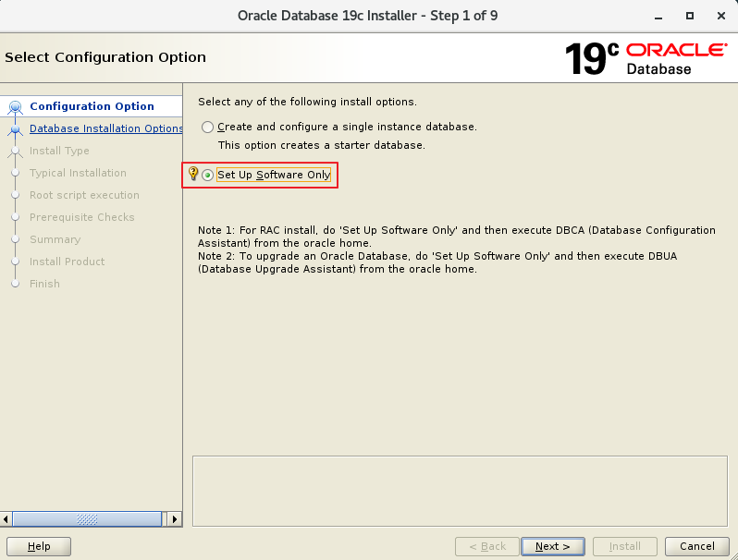Select 'Set Up Software Only' radio button
The image size is (738, 560).
coord(207,175)
